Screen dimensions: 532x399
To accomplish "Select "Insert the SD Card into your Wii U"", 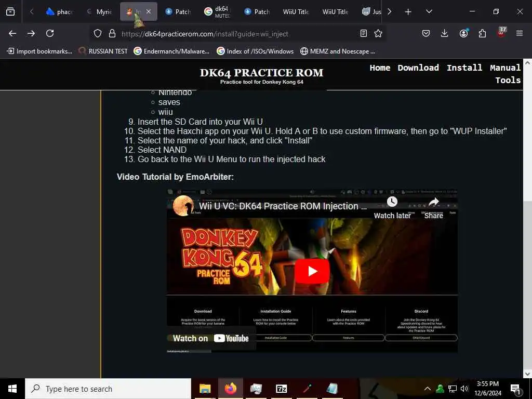I will pos(200,122).
